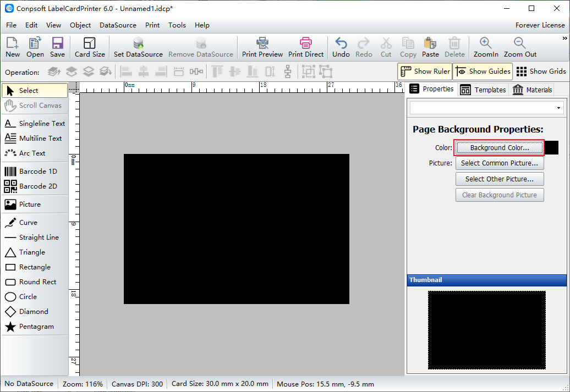Choose the Arc Text tool
Image resolution: width=570 pixels, height=392 pixels.
(x=35, y=153)
